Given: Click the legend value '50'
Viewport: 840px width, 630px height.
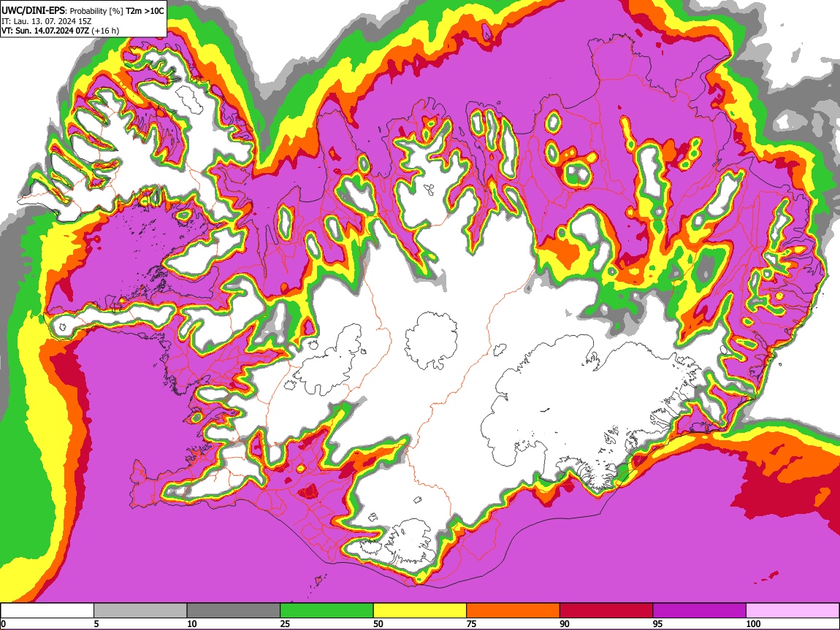Looking at the screenshot, I should (x=378, y=623).
